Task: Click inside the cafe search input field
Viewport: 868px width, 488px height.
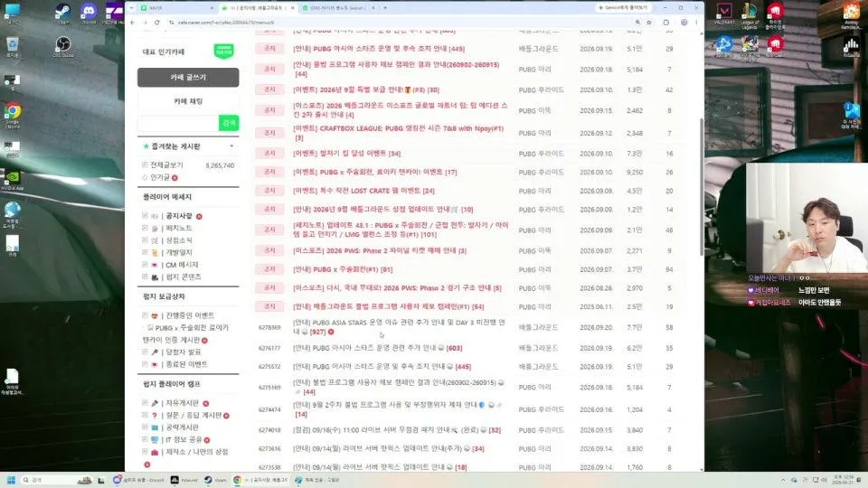Action: tap(178, 123)
